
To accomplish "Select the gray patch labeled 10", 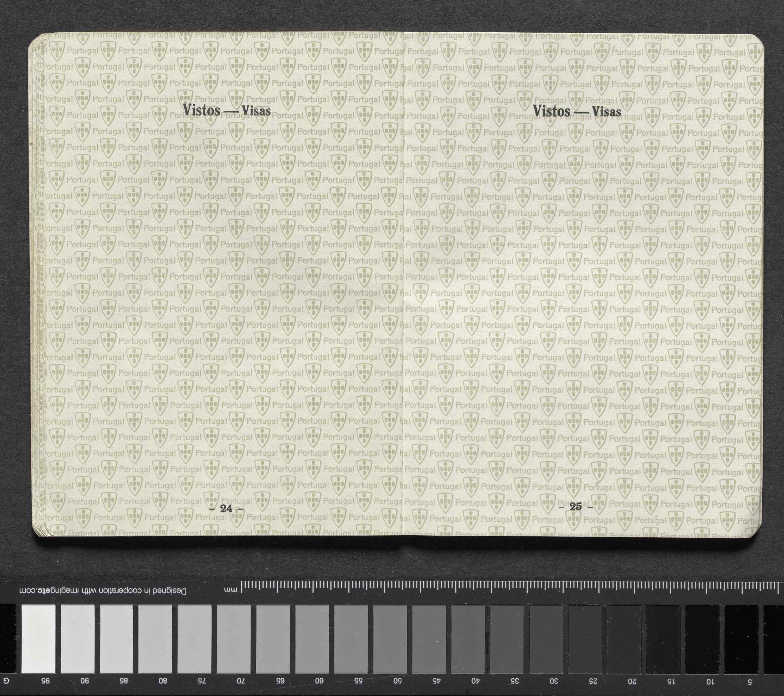I will pyautogui.click(x=702, y=639).
